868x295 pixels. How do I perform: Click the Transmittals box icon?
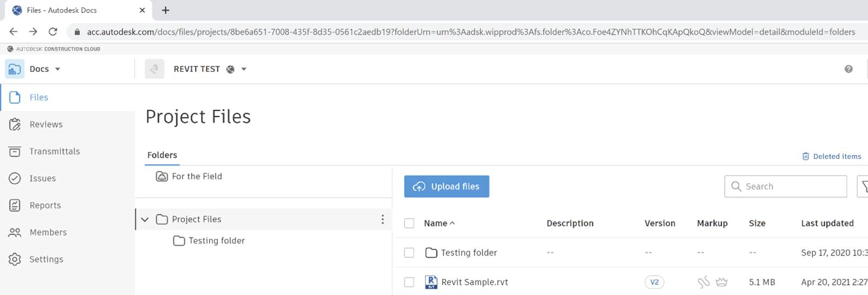point(15,151)
